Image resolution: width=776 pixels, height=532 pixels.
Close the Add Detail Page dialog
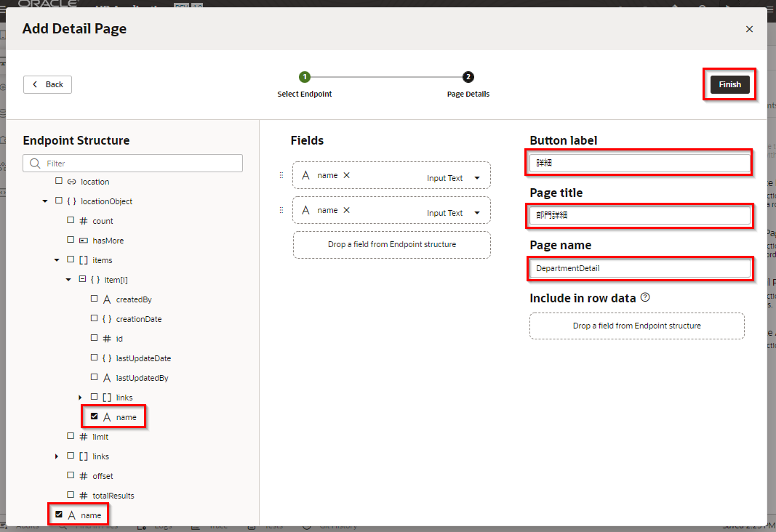749,29
